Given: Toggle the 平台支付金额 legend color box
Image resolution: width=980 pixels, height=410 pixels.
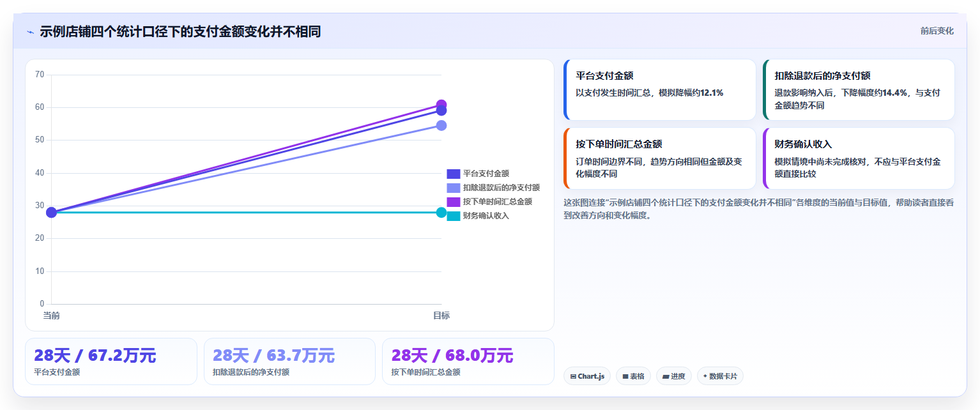Looking at the screenshot, I should (453, 174).
